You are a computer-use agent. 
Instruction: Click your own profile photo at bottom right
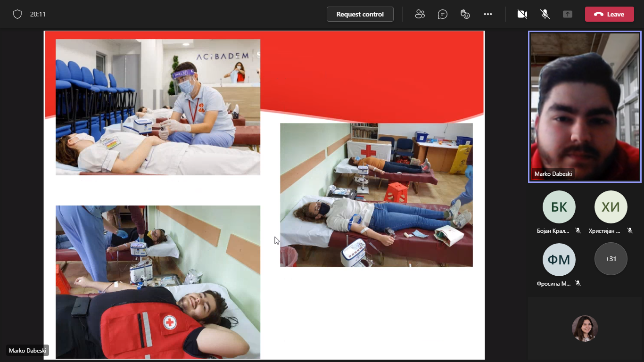[x=585, y=328]
